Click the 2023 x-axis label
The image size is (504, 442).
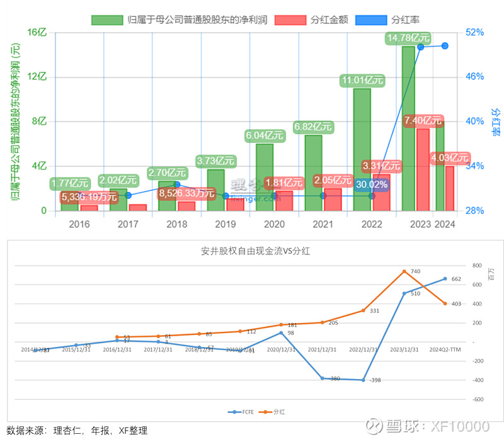(420, 224)
